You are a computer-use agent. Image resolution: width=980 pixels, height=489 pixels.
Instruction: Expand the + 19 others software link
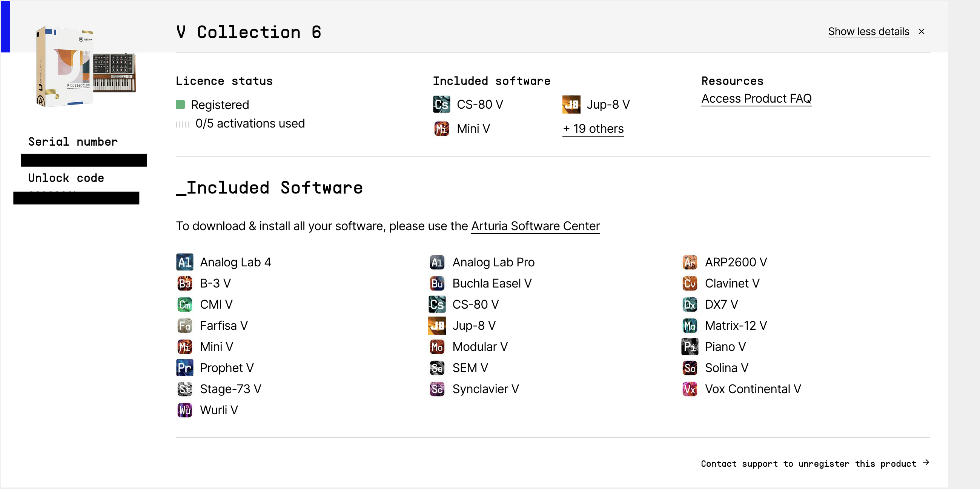(593, 129)
